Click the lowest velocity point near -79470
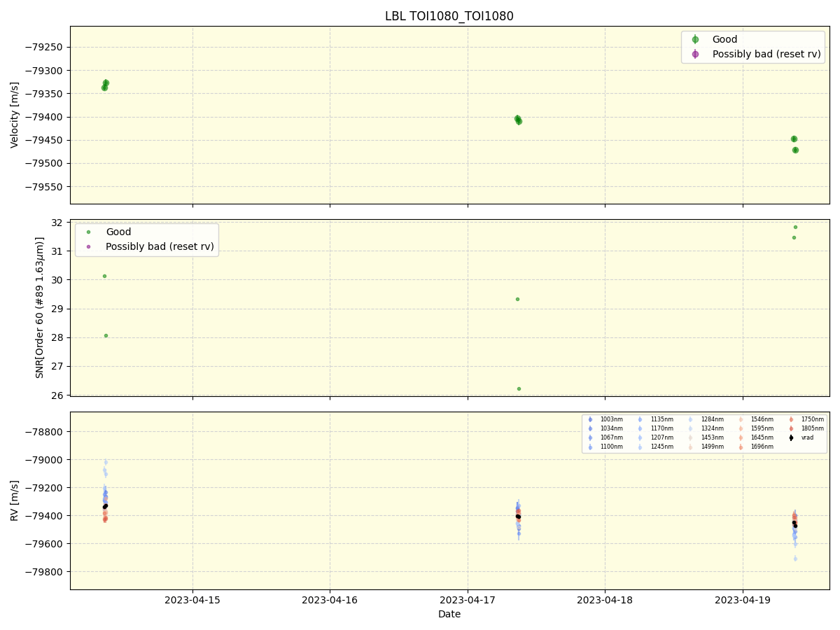840x630 pixels. (x=795, y=150)
